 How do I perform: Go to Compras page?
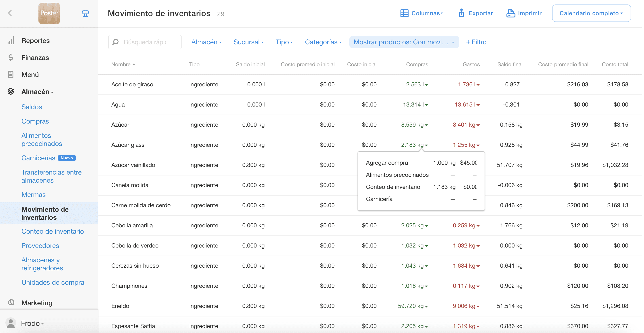point(35,121)
